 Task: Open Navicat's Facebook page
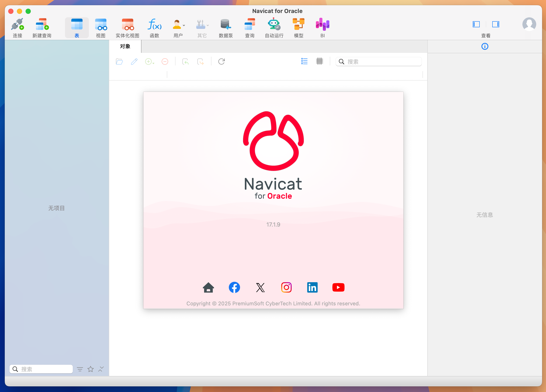[x=234, y=287]
